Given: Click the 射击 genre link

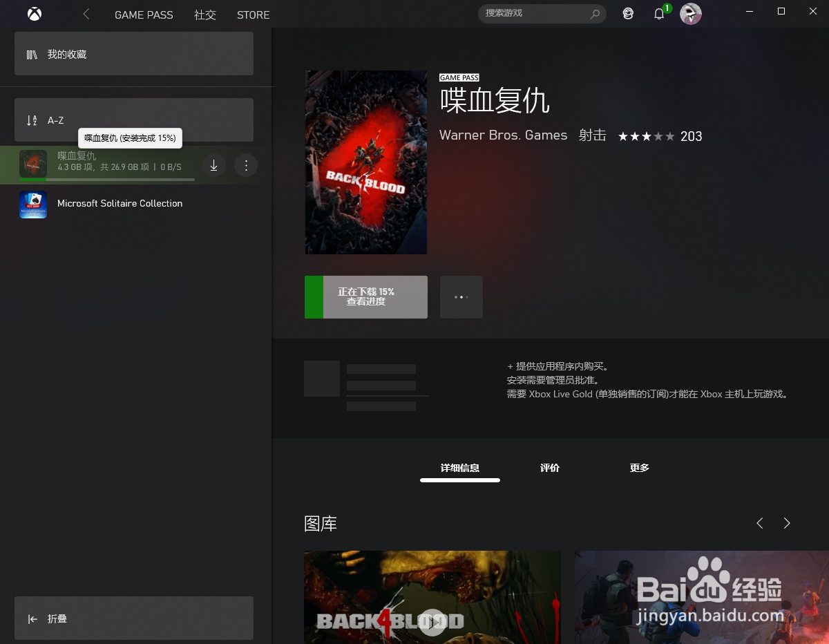Looking at the screenshot, I should pos(592,135).
